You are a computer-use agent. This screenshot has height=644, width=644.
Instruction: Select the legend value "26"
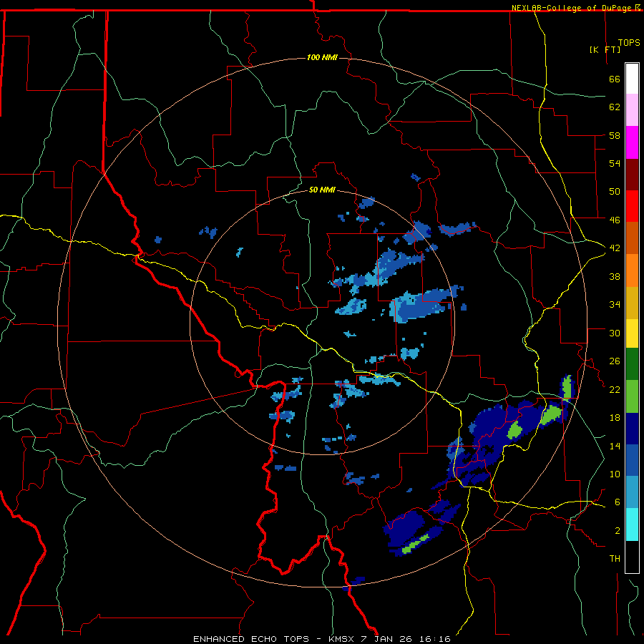[615, 361]
